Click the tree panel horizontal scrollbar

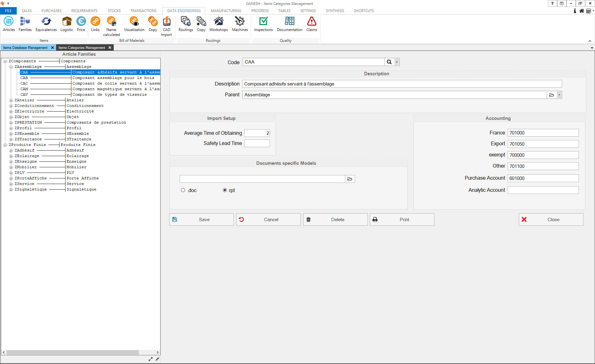pyautogui.click(x=73, y=352)
